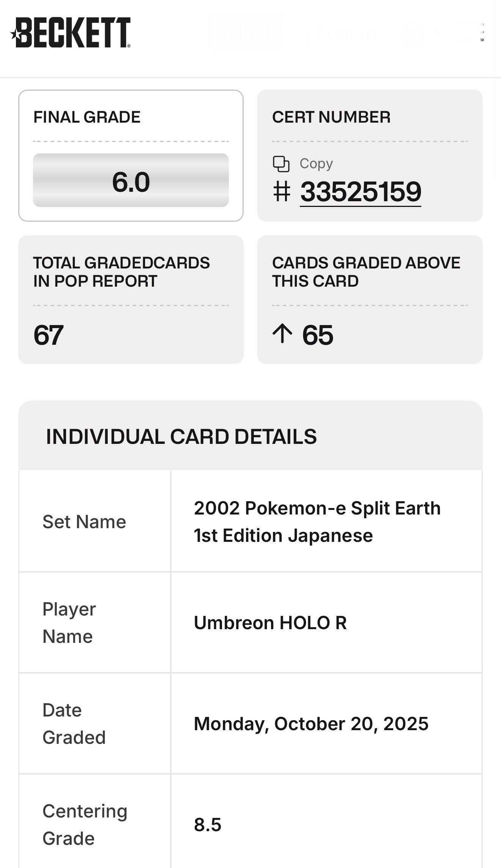Select the Split Earth set name value
Viewport: 501px width, 868px height.
pyautogui.click(x=317, y=522)
